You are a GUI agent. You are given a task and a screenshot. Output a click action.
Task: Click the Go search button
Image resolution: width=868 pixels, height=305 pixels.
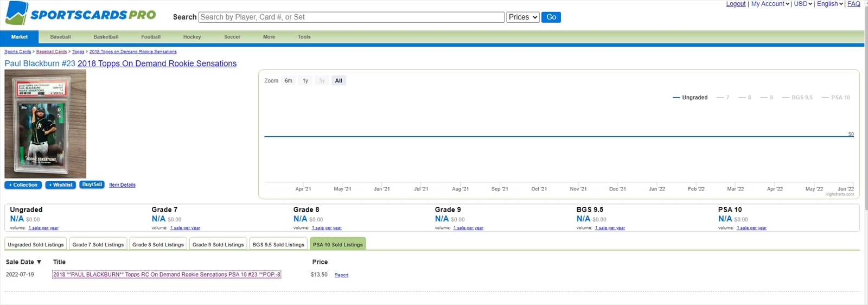551,17
